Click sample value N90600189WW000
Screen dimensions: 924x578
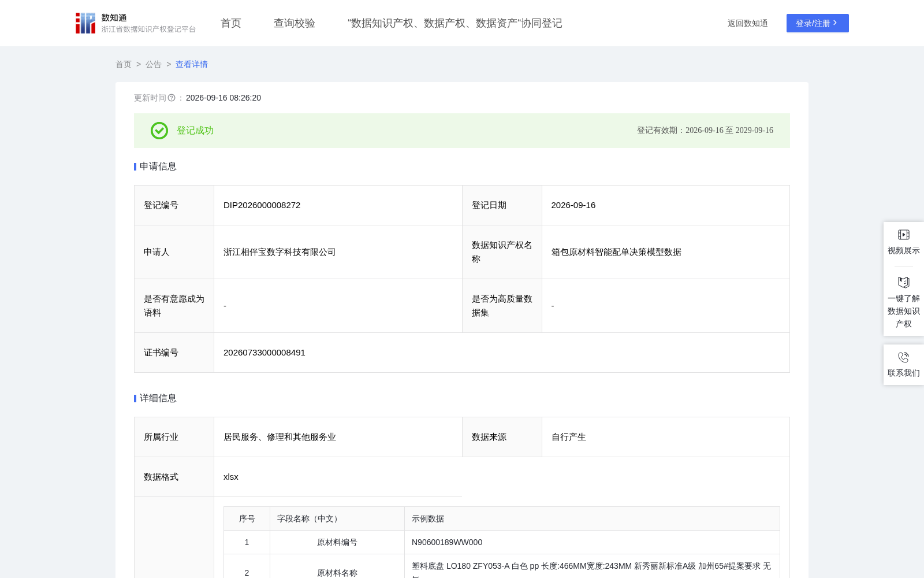447,542
